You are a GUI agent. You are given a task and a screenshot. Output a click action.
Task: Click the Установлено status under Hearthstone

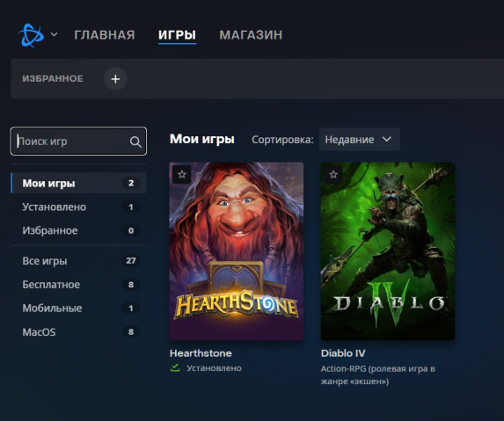(x=214, y=368)
